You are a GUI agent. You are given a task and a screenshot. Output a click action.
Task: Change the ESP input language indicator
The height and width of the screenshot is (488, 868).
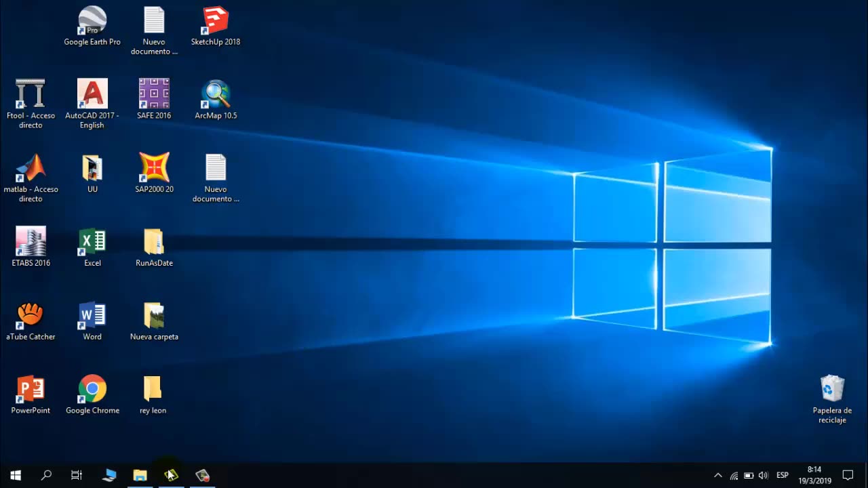(783, 475)
